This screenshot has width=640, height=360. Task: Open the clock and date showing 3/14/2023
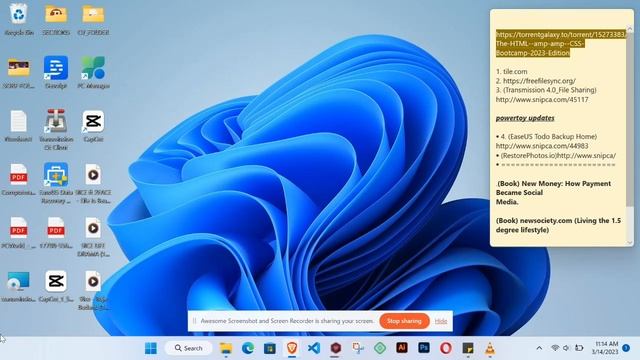pyautogui.click(x=605, y=348)
